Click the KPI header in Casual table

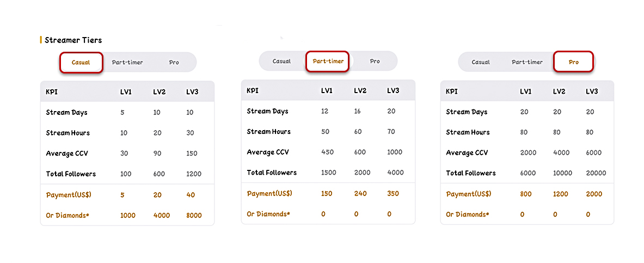52,92
